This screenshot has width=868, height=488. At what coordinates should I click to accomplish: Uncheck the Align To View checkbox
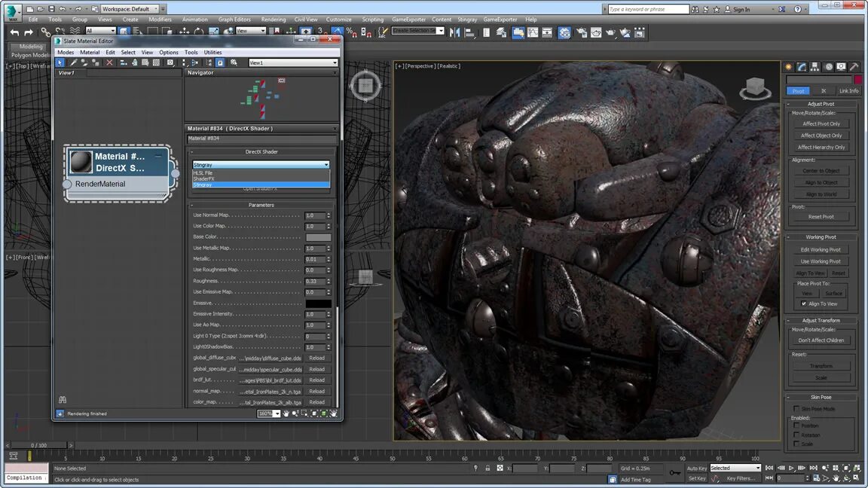coord(804,303)
